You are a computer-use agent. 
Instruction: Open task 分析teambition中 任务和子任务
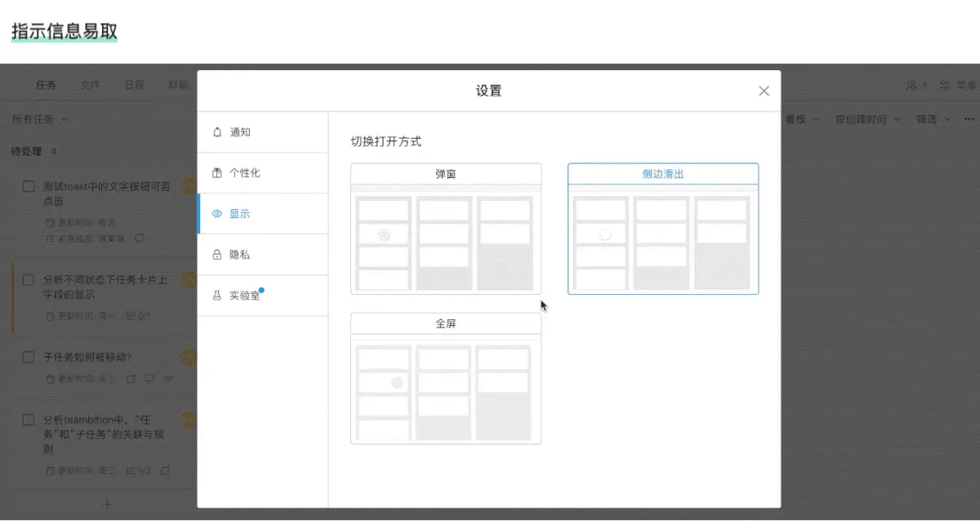point(104,434)
